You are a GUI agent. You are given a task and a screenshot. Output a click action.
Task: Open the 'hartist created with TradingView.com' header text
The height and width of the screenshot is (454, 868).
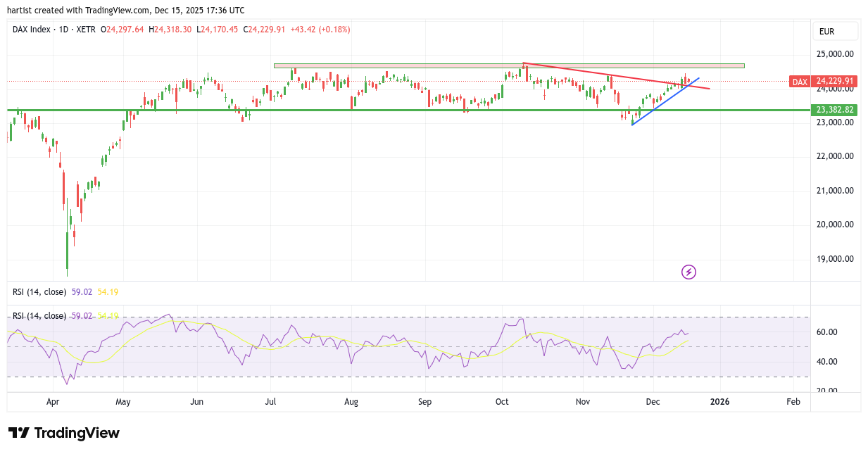(127, 10)
